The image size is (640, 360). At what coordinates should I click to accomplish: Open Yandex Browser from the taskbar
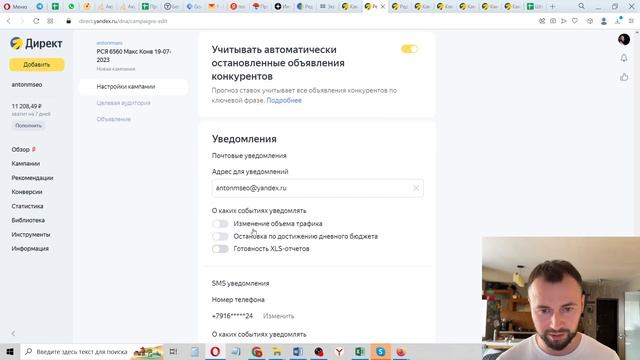pos(339,351)
